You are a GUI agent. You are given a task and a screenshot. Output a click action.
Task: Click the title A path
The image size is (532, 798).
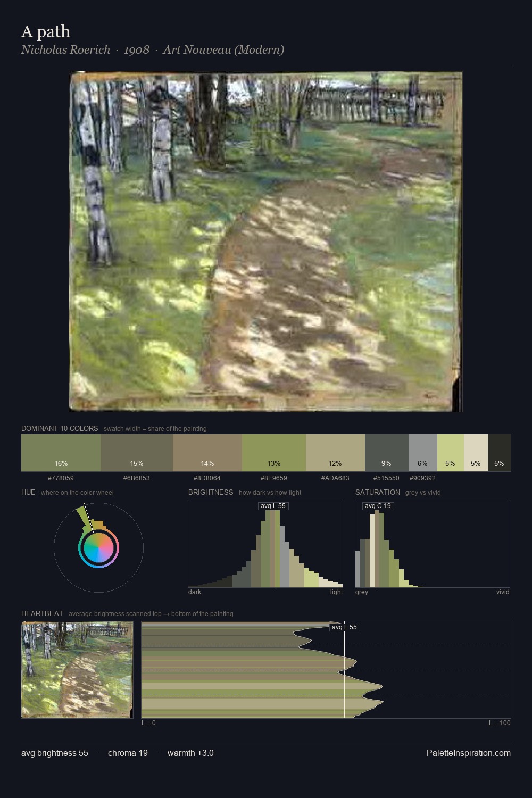click(46, 31)
